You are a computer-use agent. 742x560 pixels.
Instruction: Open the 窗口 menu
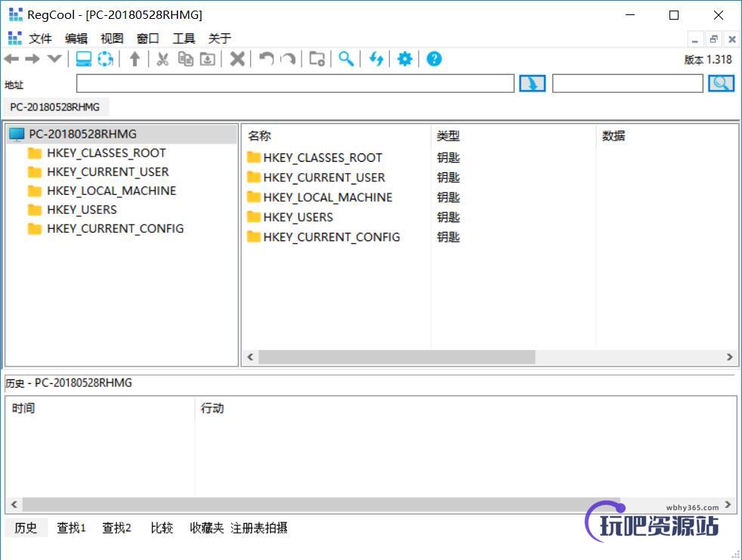(147, 39)
